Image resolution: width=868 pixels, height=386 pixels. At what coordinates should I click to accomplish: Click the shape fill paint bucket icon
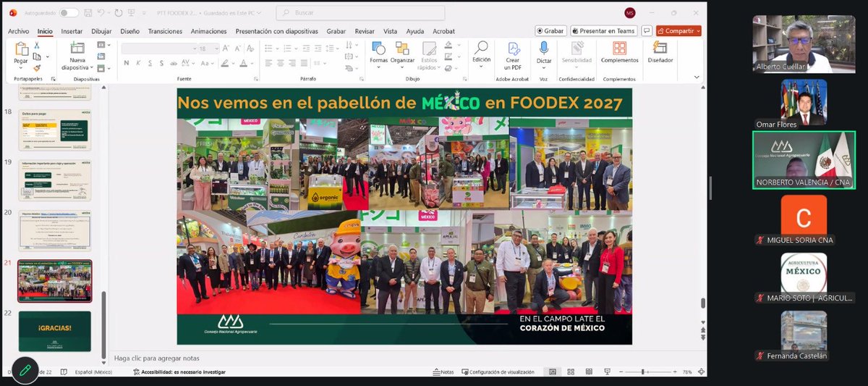point(448,45)
